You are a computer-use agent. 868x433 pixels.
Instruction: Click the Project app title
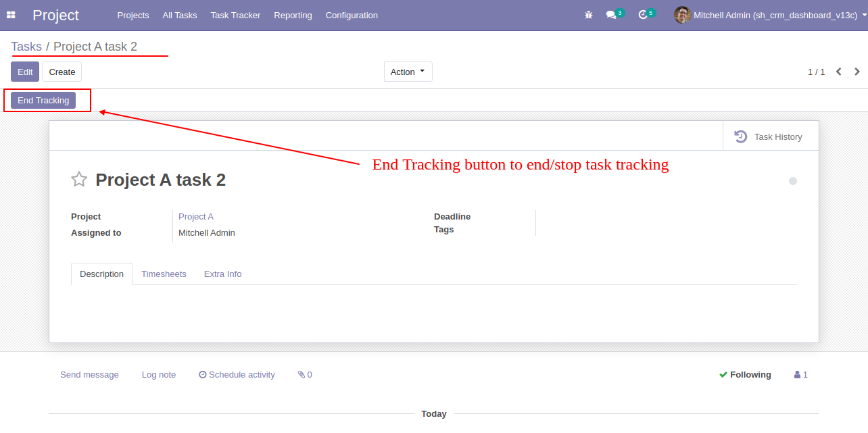[x=55, y=15]
